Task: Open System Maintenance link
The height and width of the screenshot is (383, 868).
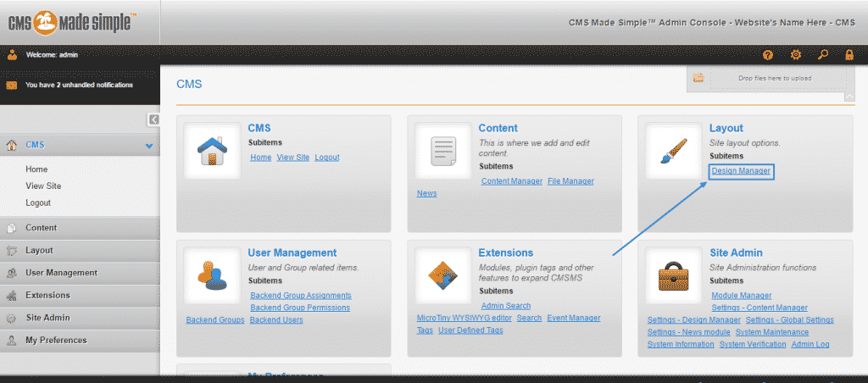Action: click(x=772, y=332)
